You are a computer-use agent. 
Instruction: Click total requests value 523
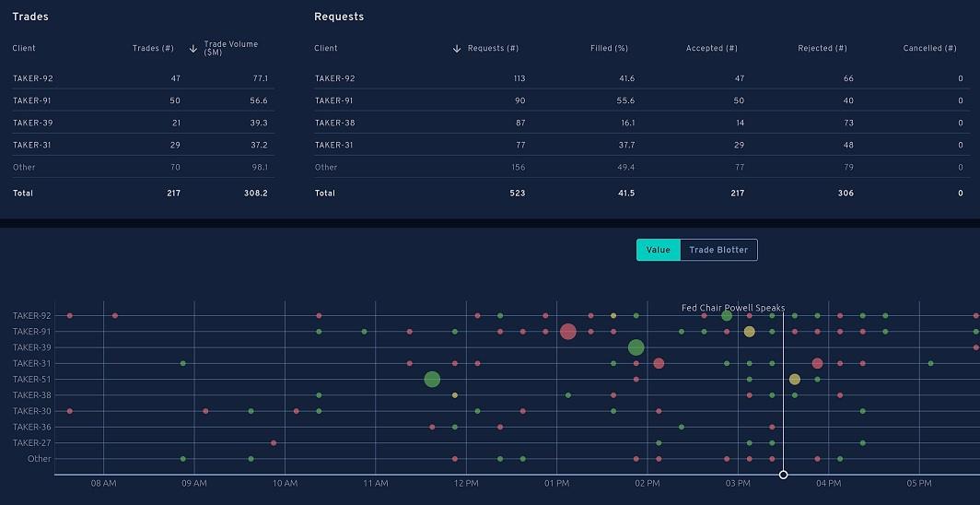coord(519,194)
